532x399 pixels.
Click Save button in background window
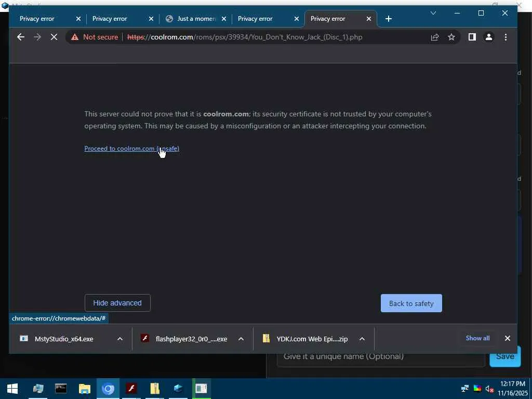point(505,357)
